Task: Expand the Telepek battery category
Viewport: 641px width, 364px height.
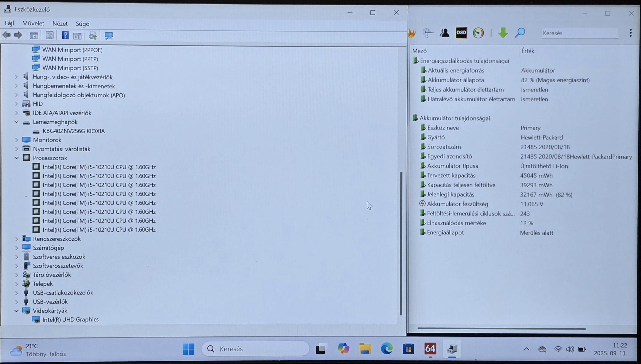Action: coord(16,284)
